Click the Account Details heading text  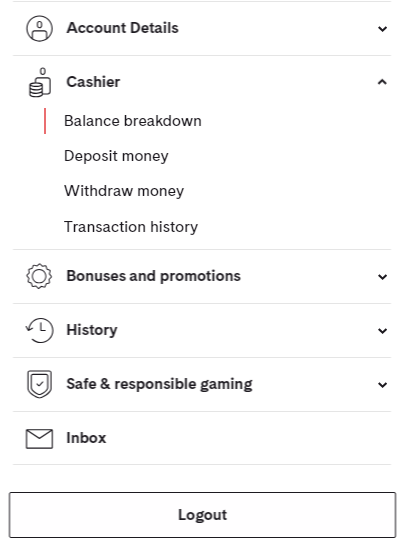[x=122, y=28]
